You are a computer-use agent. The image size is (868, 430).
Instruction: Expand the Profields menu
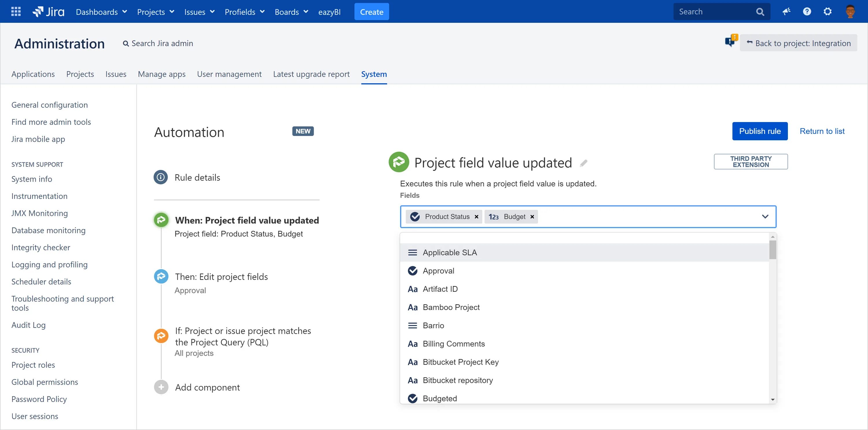point(244,12)
